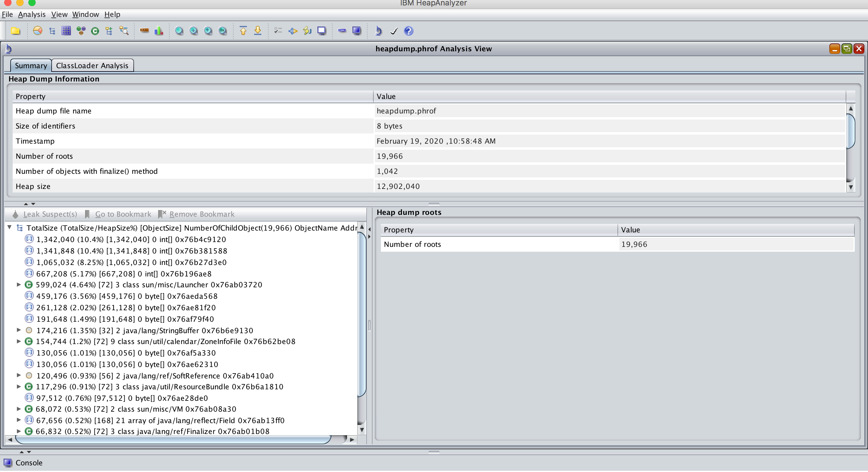Open the Analysis menu
Viewport: 868px width, 472px height.
pos(32,14)
